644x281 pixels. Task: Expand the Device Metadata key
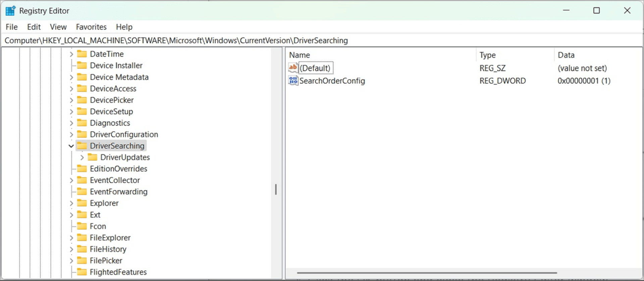(71, 77)
